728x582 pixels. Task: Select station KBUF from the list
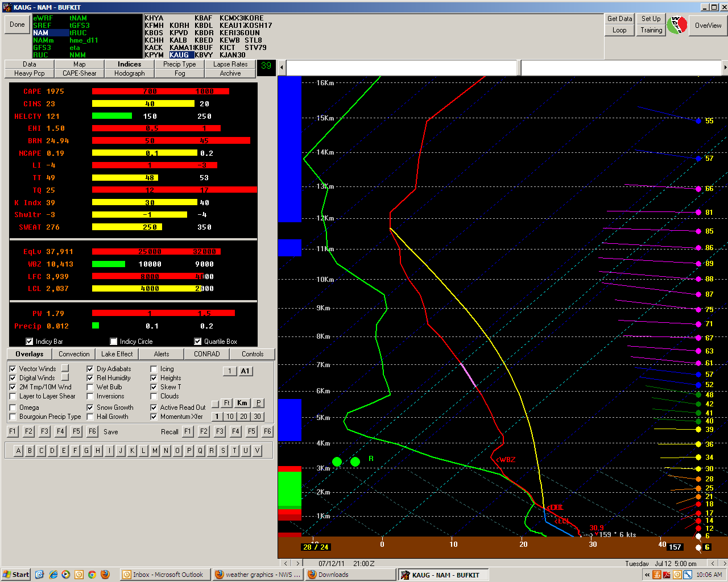pyautogui.click(x=203, y=48)
